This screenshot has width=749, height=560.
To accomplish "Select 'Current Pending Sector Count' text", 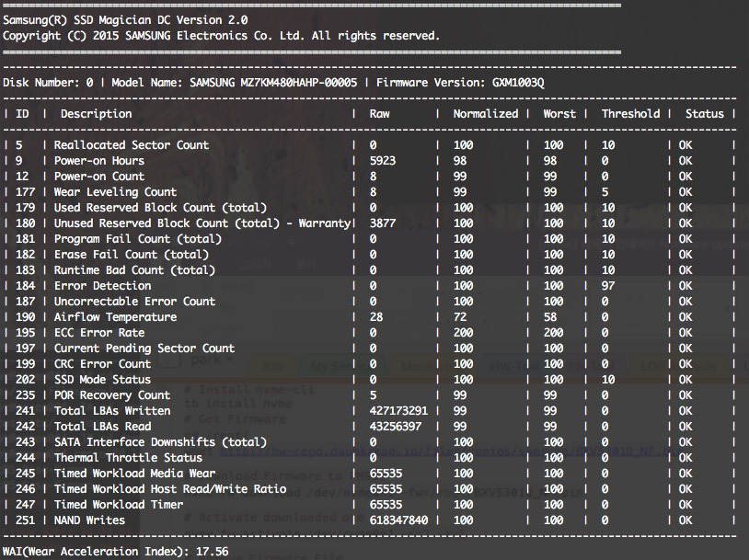I will point(144,349).
